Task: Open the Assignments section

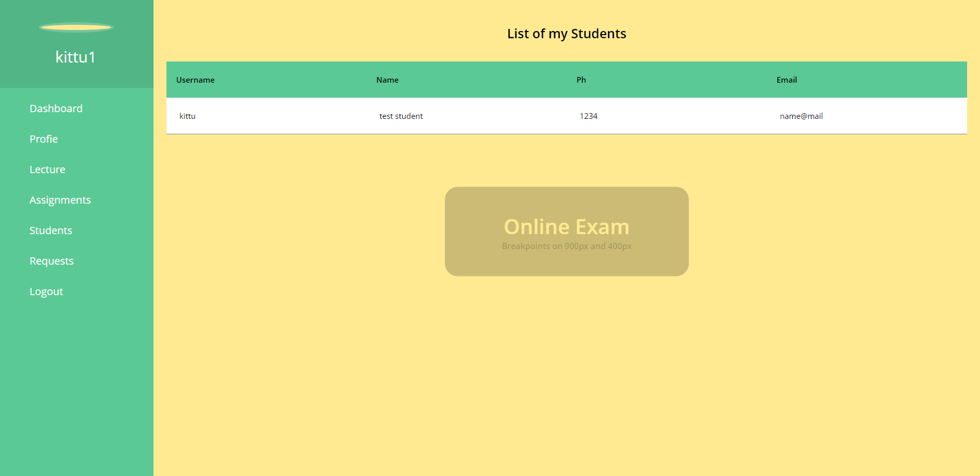Action: (x=60, y=200)
